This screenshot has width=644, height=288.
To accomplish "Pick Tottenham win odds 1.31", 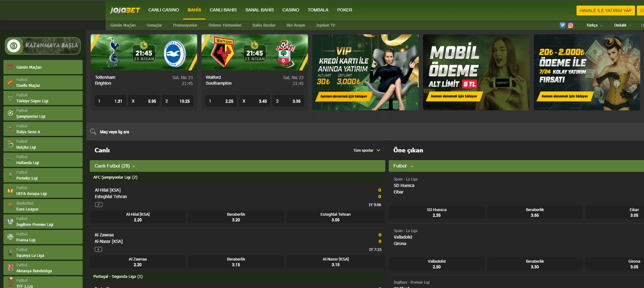I will [110, 101].
